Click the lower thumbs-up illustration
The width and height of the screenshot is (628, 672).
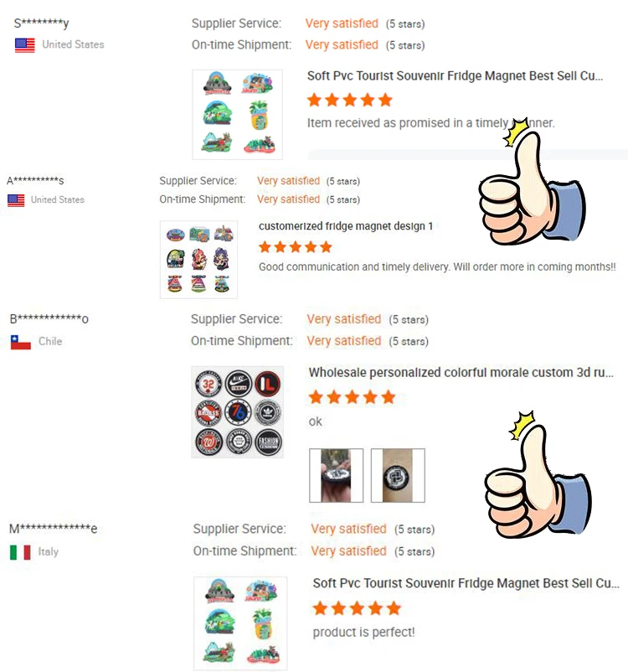pos(538,475)
